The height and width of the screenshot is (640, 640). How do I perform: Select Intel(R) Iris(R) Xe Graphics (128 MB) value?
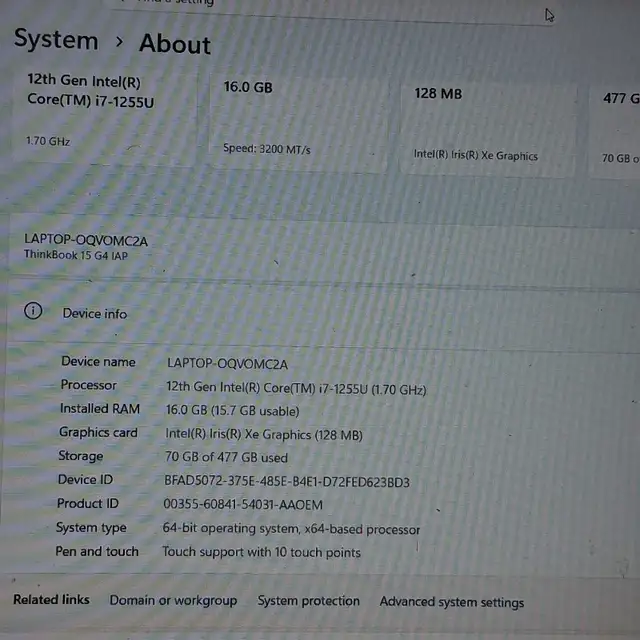(x=264, y=434)
